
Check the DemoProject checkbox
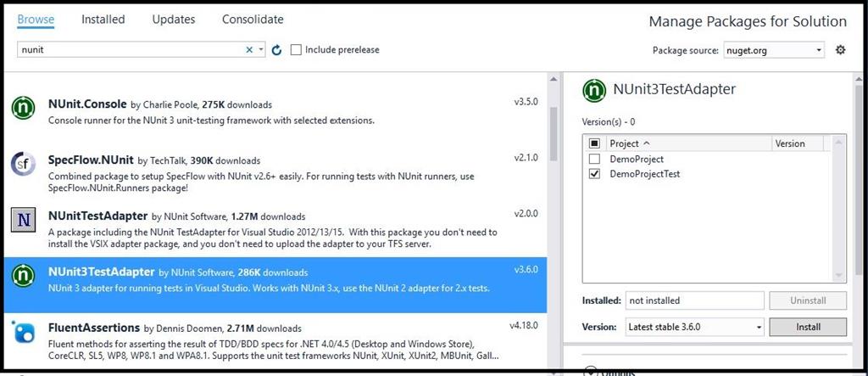coord(594,159)
